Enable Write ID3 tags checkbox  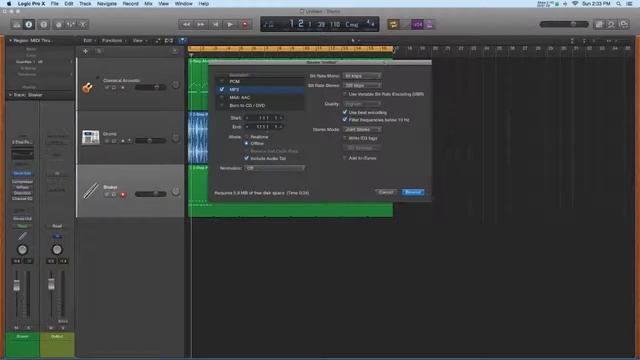click(345, 138)
